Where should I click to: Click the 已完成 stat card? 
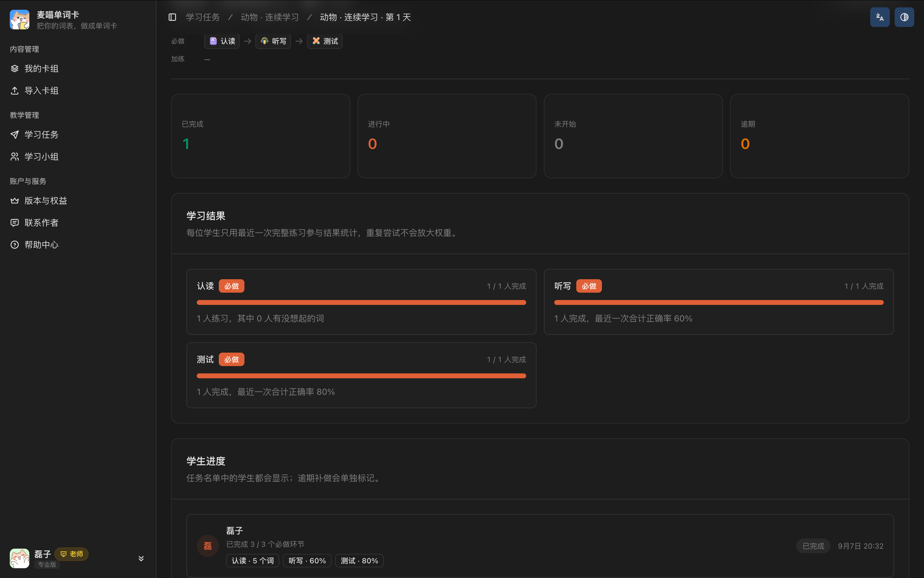click(260, 136)
